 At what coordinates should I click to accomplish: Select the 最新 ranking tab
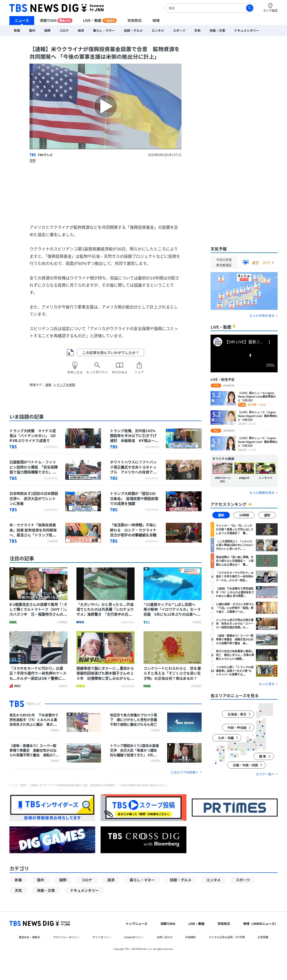(x=221, y=515)
